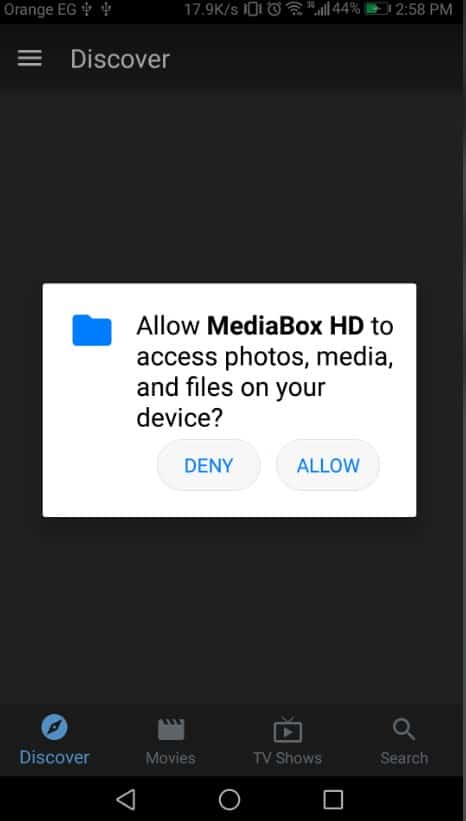Tap the battery icon in status bar
Image resolution: width=466 pixels, height=821 pixels.
coord(379,9)
